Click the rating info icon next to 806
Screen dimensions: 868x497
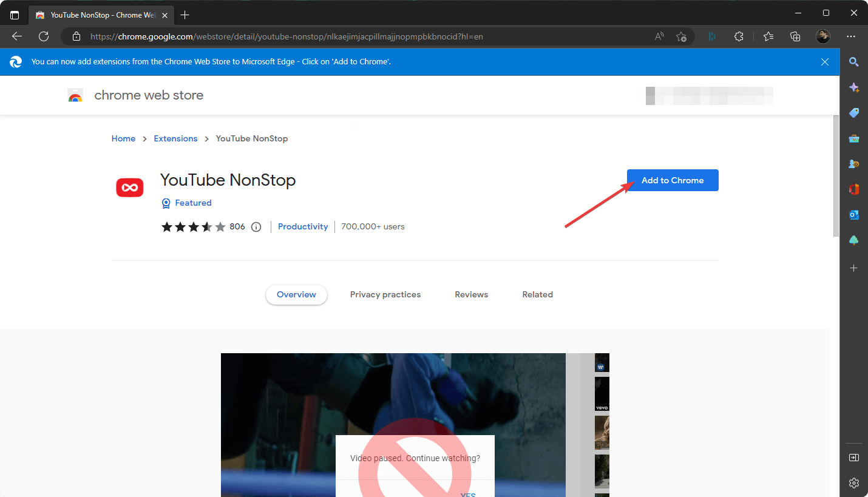pyautogui.click(x=256, y=227)
